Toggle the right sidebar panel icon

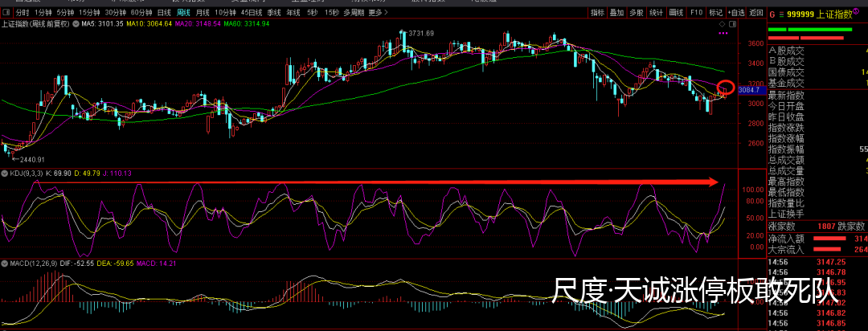(732, 25)
